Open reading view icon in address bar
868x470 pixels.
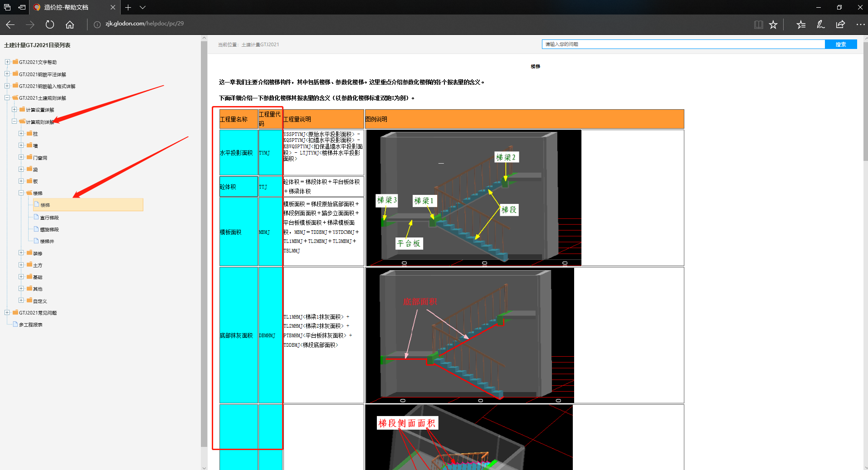pyautogui.click(x=758, y=24)
